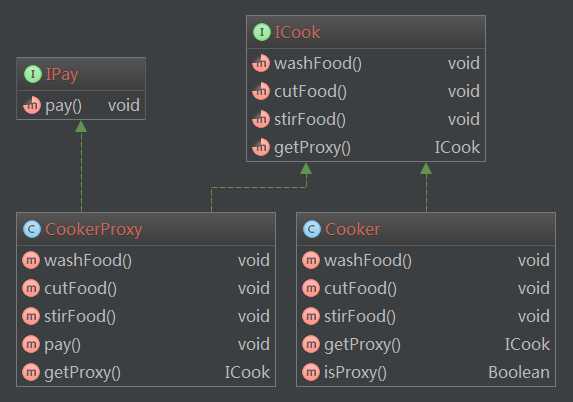Click arrow from CookerProxy to IPay

81,167
